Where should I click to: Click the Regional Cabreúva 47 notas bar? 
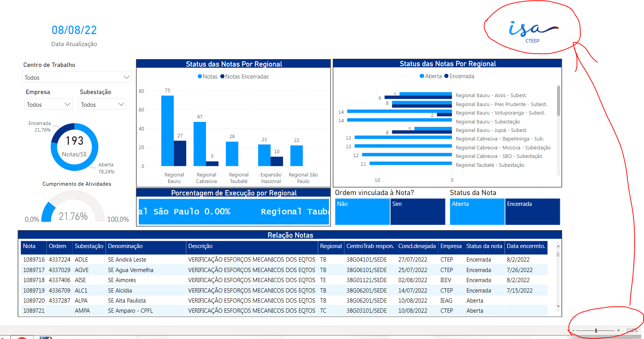click(200, 144)
